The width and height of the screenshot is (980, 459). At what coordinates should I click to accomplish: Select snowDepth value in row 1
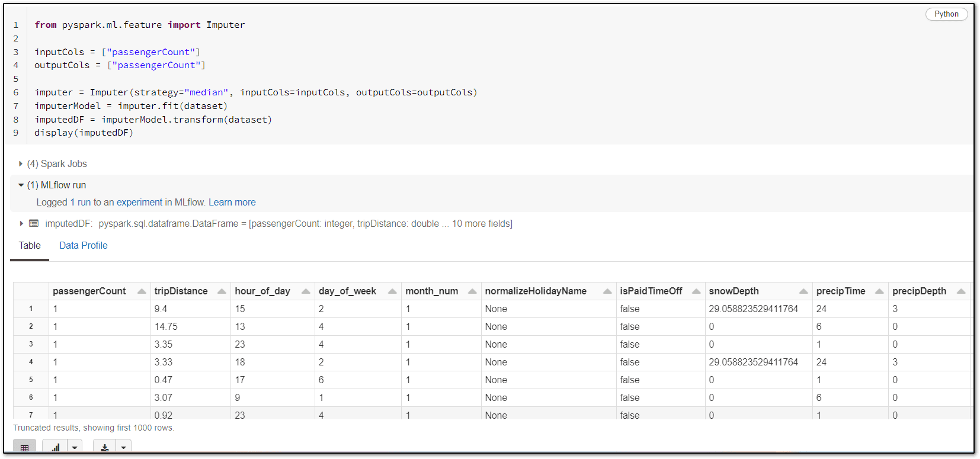click(758, 309)
